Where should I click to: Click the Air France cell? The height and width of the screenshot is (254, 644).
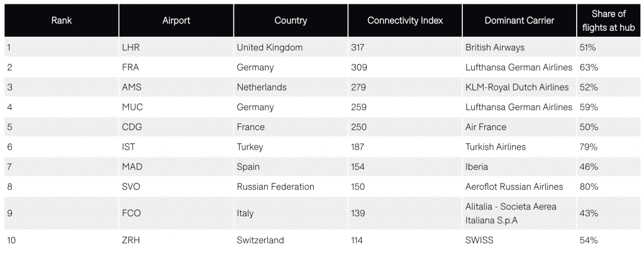(519, 127)
